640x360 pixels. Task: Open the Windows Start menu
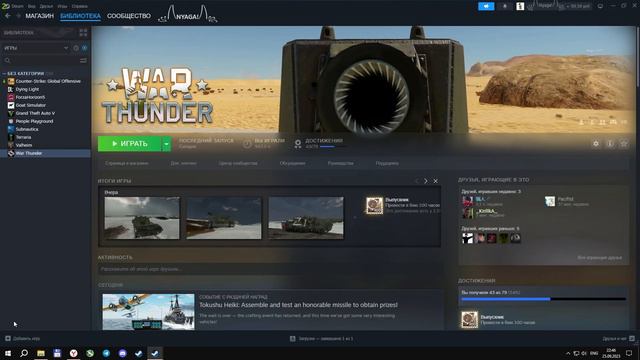[8, 353]
